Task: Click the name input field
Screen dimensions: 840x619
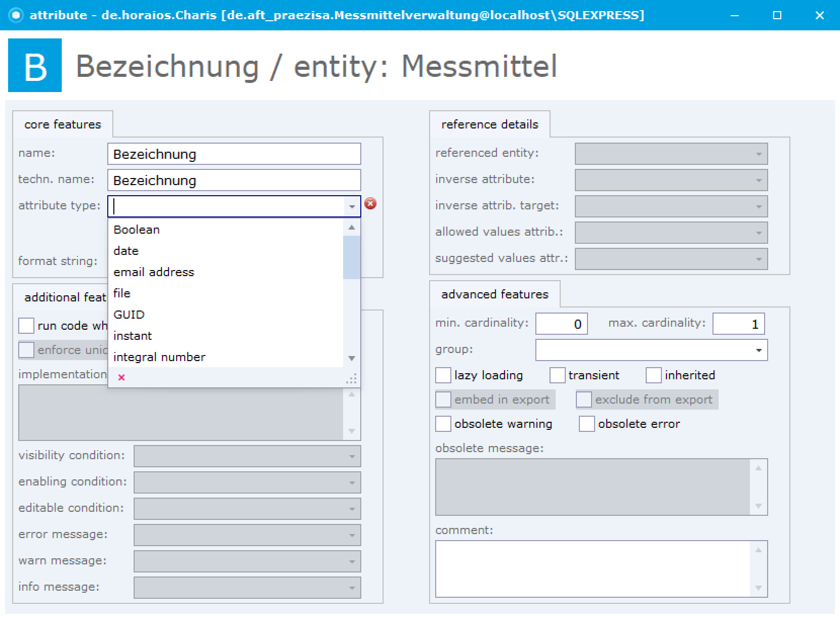Action: tap(234, 154)
